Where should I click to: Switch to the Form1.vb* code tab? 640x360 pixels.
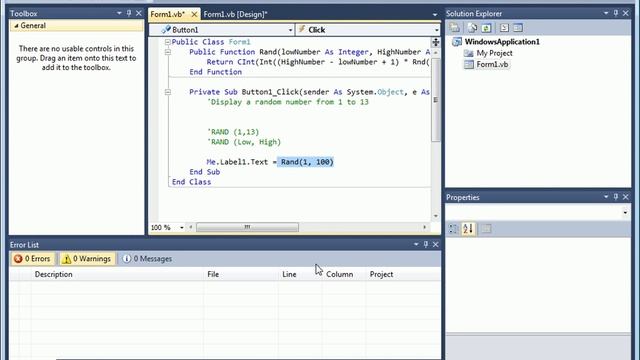pos(168,14)
